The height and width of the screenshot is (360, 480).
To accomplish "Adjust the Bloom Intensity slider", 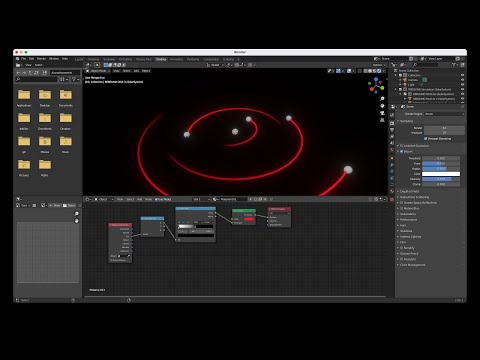I will point(441,179).
